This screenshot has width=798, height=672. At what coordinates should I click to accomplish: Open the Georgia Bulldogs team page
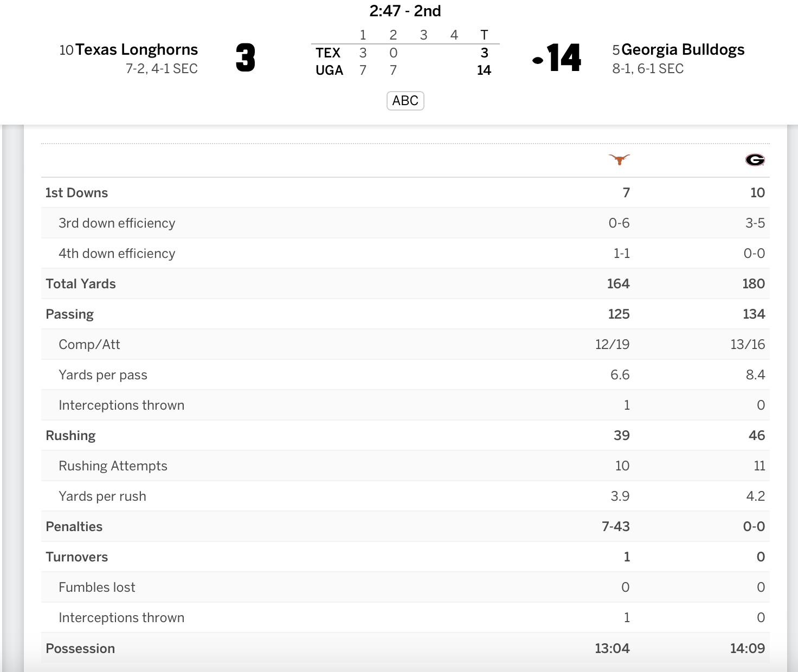(683, 50)
